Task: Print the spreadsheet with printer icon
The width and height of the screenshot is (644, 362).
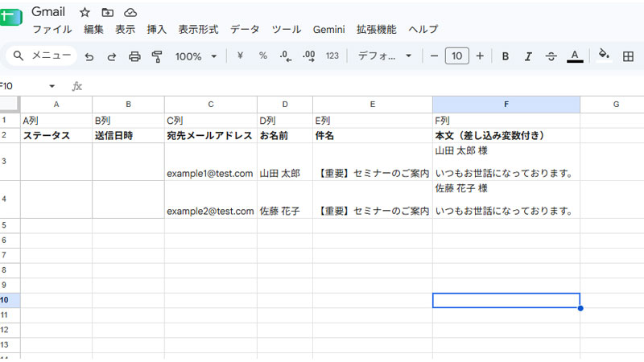Action: coord(134,56)
